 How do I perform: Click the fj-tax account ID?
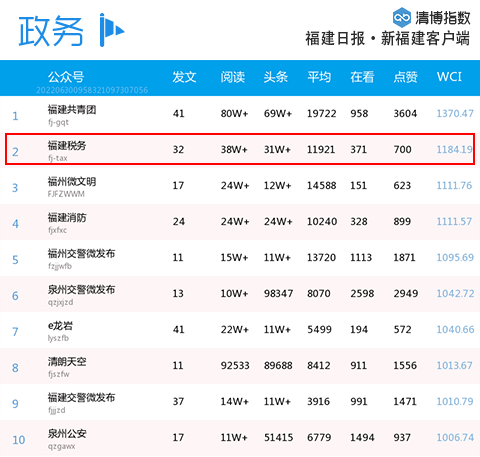[x=58, y=158]
